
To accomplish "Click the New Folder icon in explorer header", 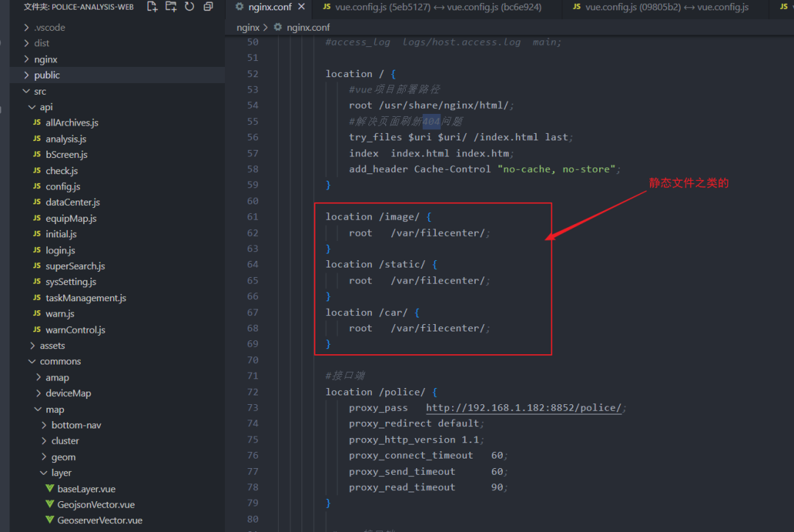I will coord(171,7).
